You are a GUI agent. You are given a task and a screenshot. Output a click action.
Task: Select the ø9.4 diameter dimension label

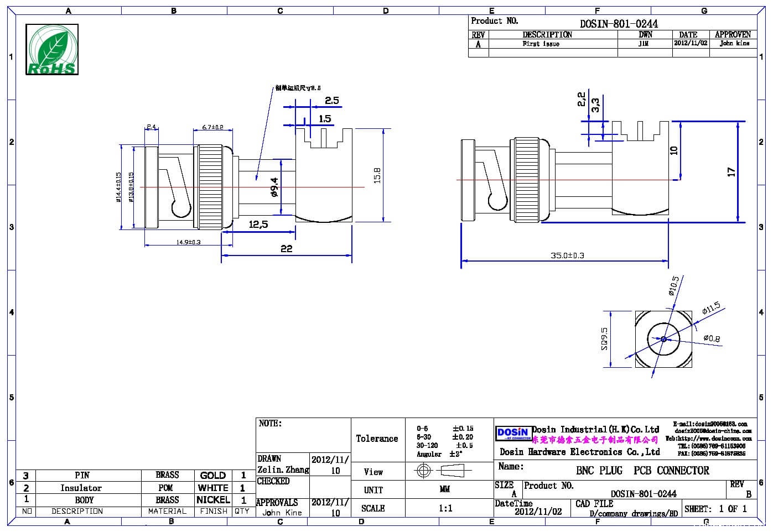coord(274,187)
